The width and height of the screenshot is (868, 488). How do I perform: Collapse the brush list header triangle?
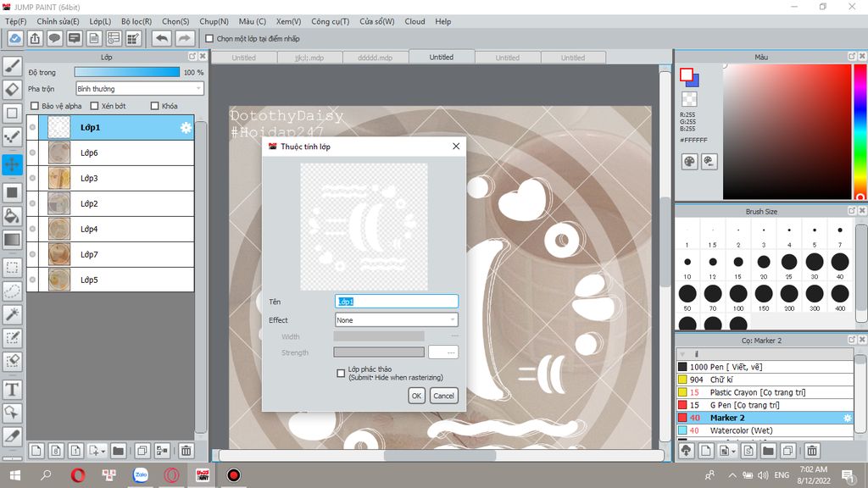682,354
